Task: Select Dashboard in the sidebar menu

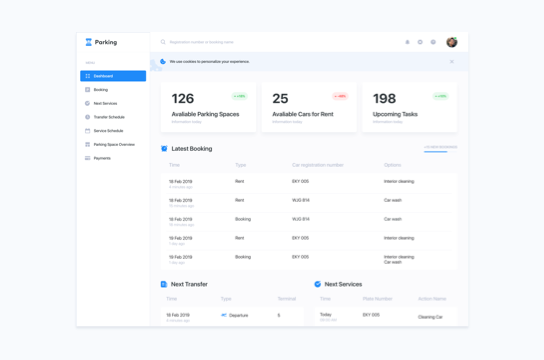Action: (x=113, y=76)
